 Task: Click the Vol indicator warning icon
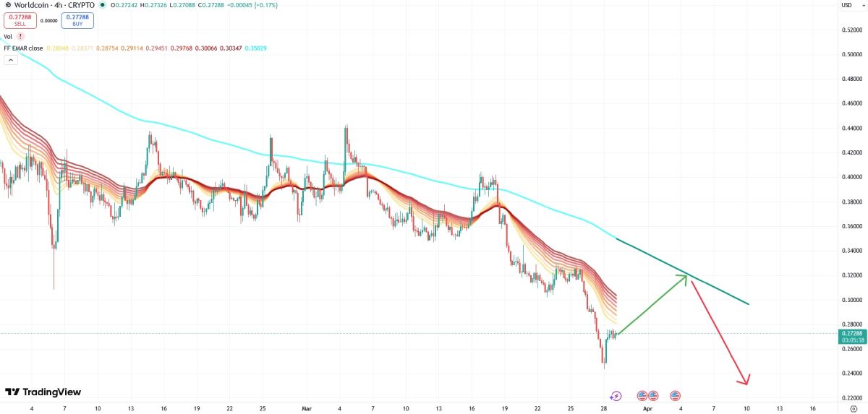[21, 36]
